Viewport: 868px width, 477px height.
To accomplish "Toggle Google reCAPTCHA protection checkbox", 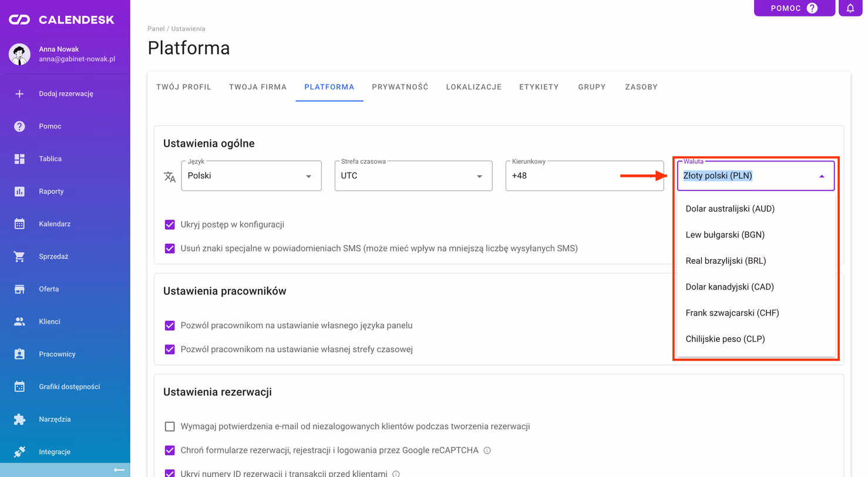I will pos(170,451).
